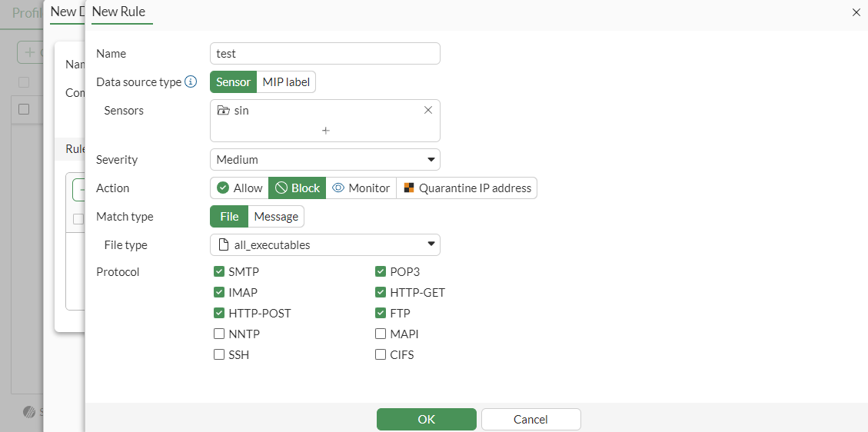Open the File type dropdown
Screen dimensions: 868x432
coord(324,245)
